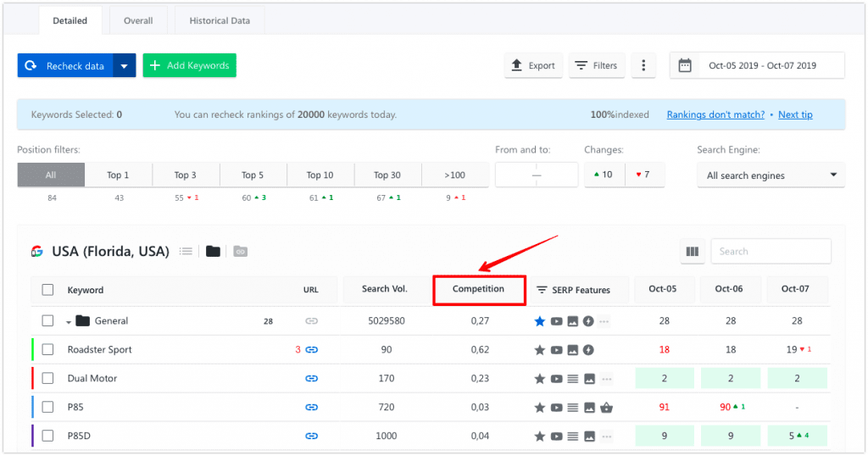The image size is (868, 456).
Task: Filter positions by Top 5
Action: click(253, 175)
